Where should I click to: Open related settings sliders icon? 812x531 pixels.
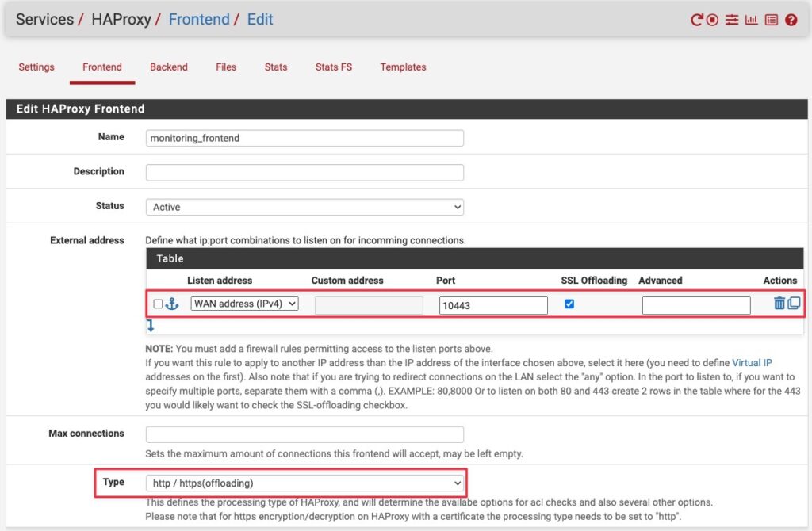pos(732,20)
